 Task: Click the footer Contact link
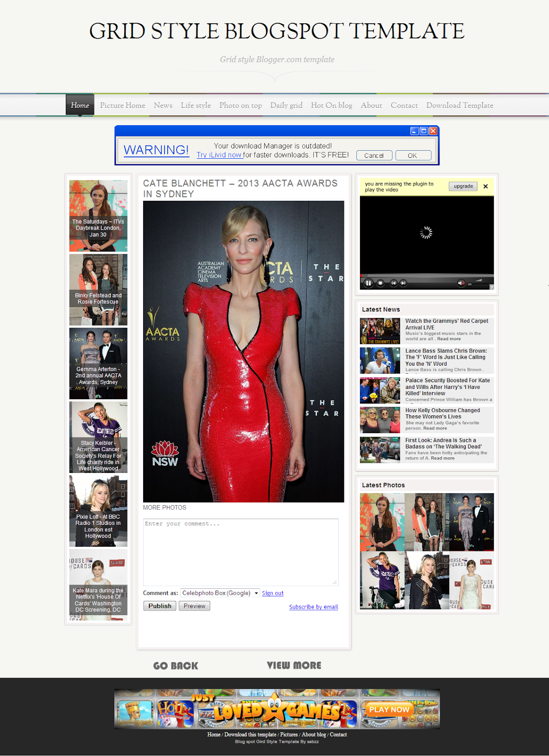pos(338,734)
